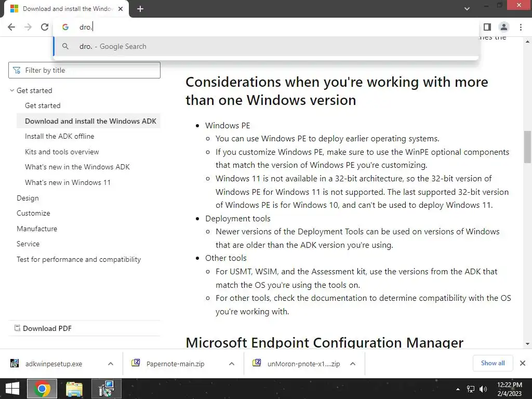Click the page vertical scrollbar thumb
532x399 pixels.
[x=527, y=147]
